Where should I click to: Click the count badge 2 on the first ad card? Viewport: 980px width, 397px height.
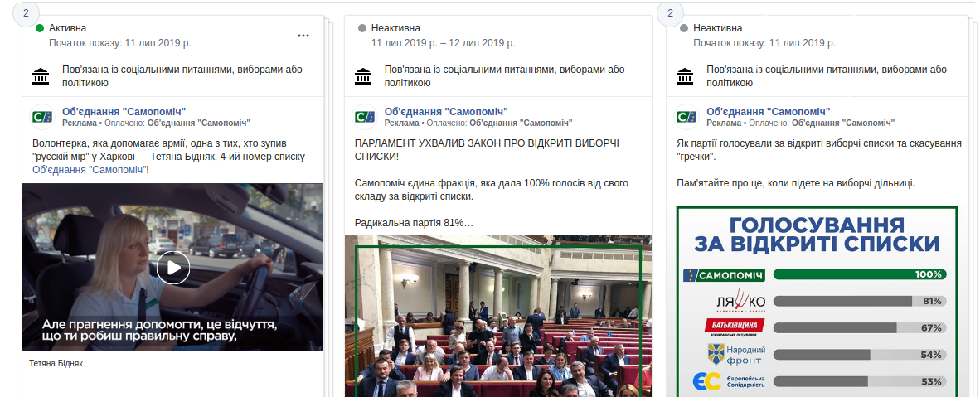click(26, 12)
